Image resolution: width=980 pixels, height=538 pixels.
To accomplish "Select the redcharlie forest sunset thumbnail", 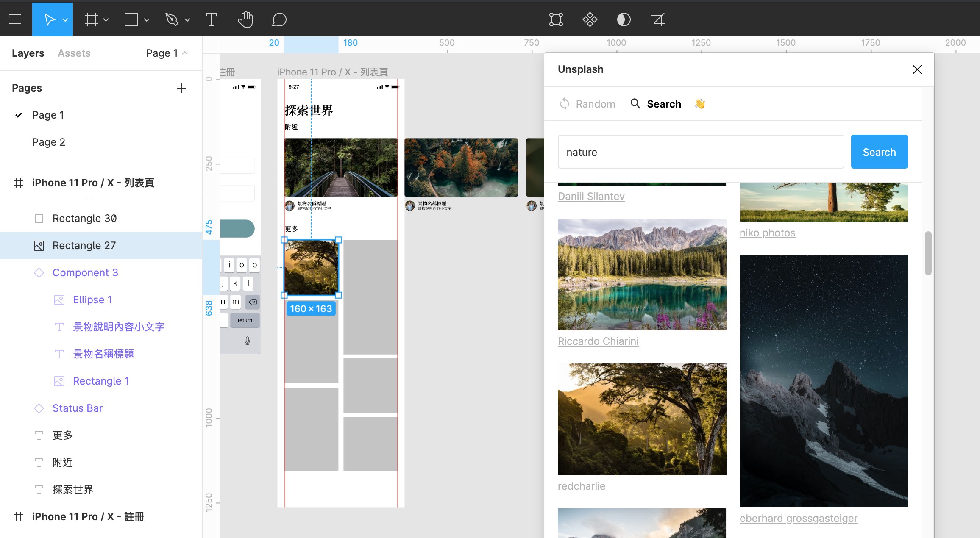I will pyautogui.click(x=642, y=419).
